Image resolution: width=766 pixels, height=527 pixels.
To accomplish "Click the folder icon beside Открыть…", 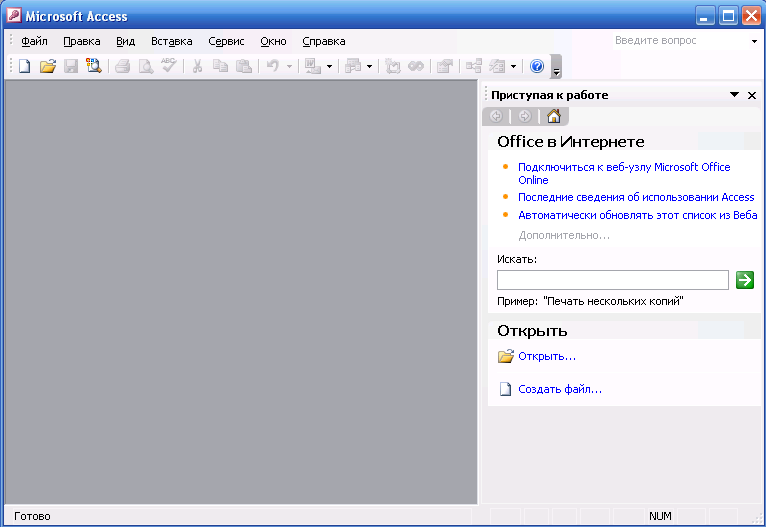I will [506, 356].
